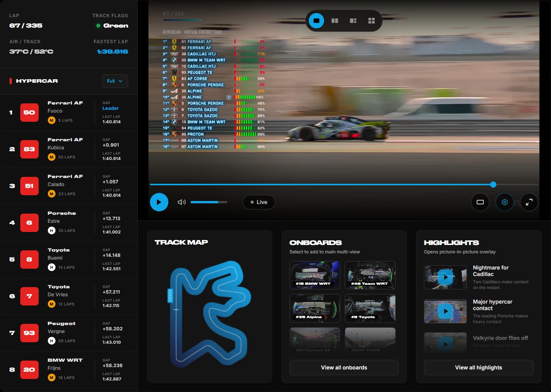The width and height of the screenshot is (551, 392).
Task: Choose the main-plus-side multi-view layout
Action: (353, 21)
